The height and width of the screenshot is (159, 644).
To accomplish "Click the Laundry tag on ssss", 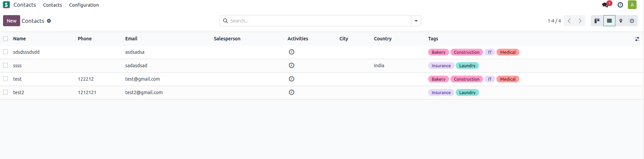I will [x=467, y=66].
